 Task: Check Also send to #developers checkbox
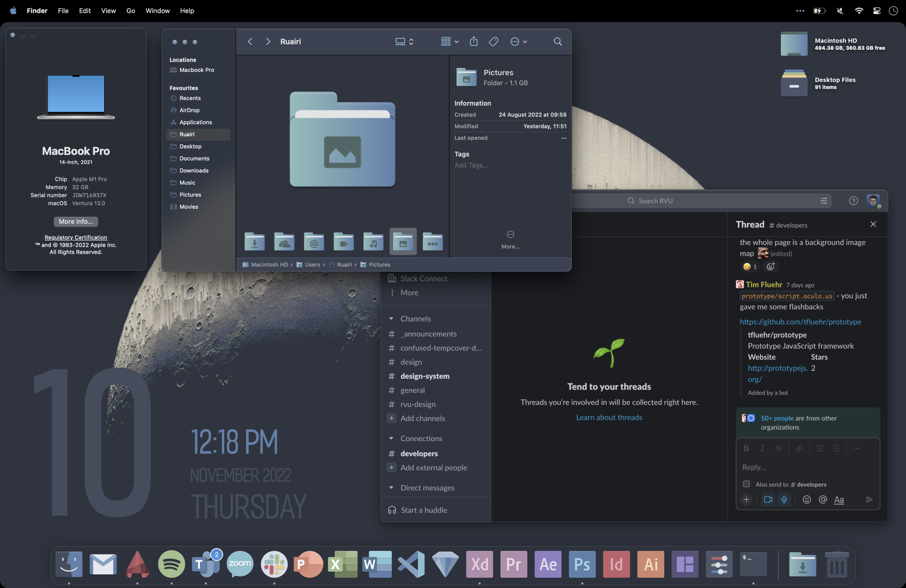tap(747, 484)
